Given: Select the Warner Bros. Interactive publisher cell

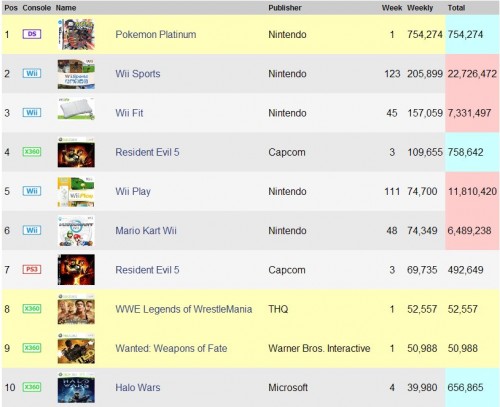Looking at the screenshot, I should [319, 348].
